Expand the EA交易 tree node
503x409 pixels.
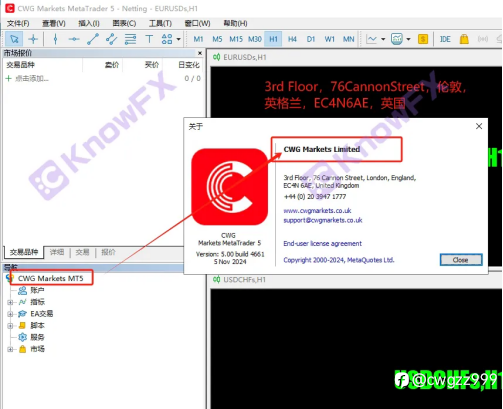(10, 314)
